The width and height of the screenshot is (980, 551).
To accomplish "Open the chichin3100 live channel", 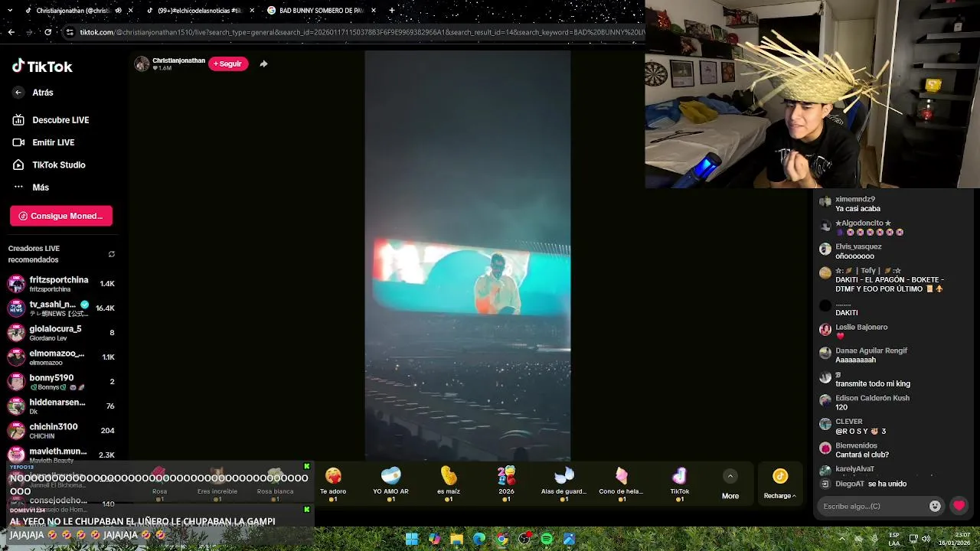I will (x=61, y=431).
